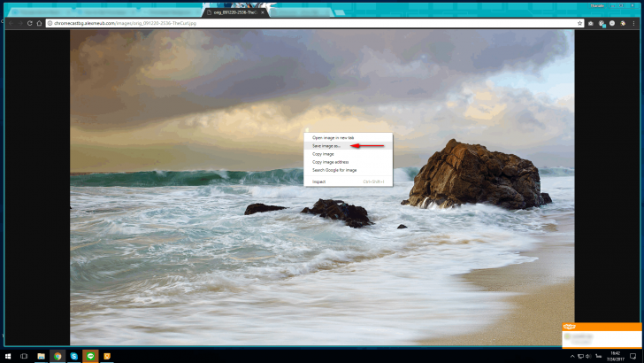
Task: Open the Windows Action Center
Action: tap(632, 357)
